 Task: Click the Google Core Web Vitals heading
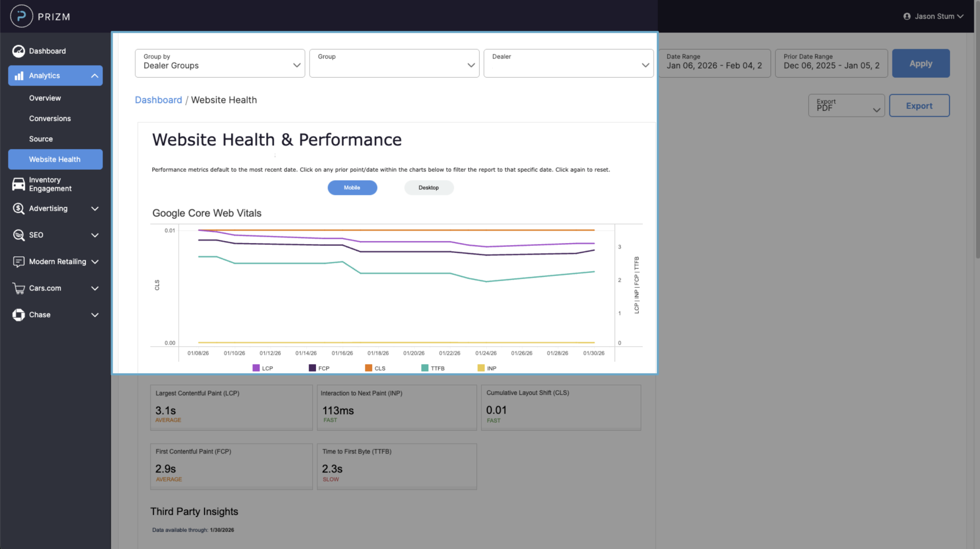point(207,213)
